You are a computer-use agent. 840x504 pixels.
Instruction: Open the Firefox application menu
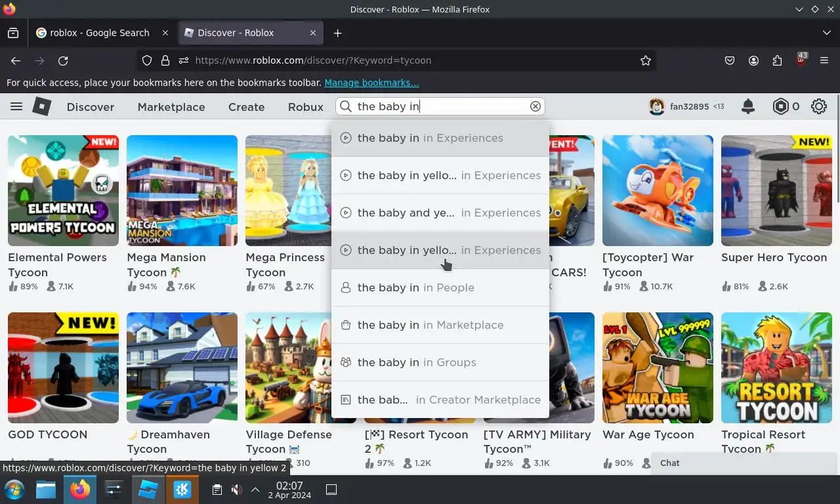pyautogui.click(x=824, y=60)
